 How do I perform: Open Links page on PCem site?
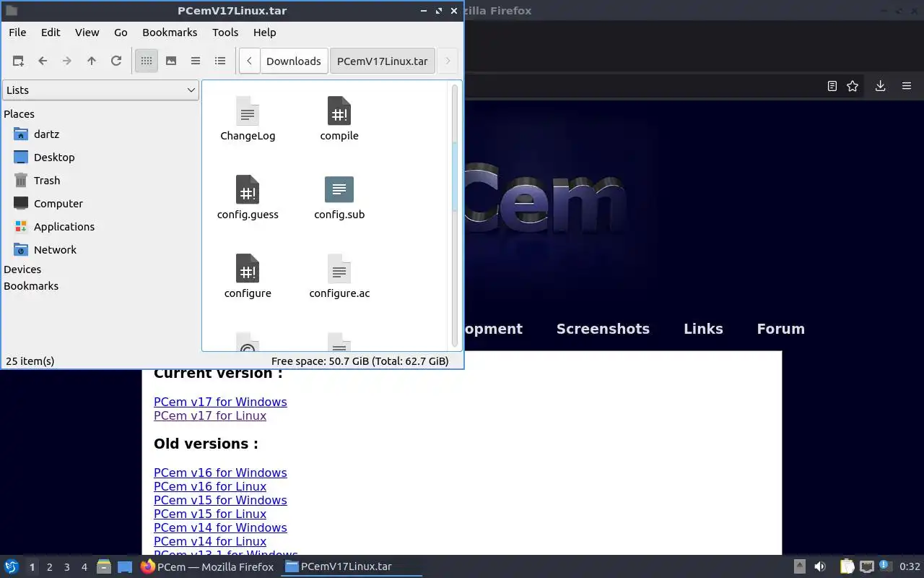(703, 329)
